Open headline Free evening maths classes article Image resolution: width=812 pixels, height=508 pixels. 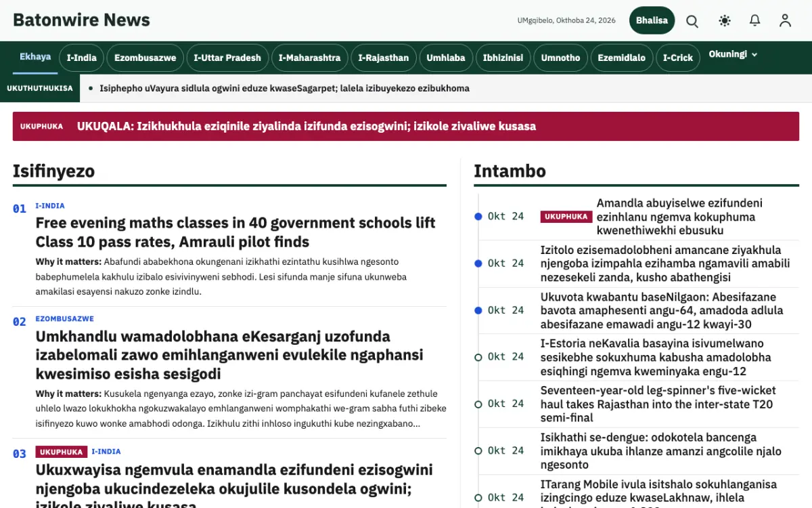(x=235, y=232)
